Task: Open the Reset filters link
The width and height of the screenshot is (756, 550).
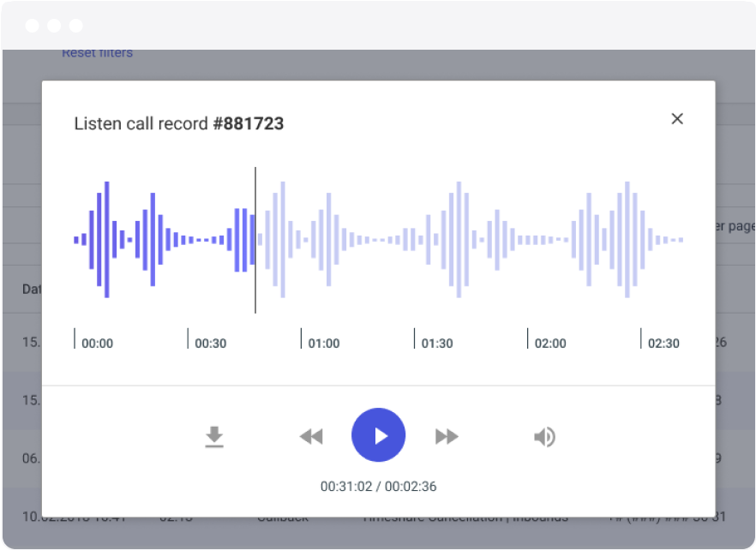Action: click(x=98, y=52)
